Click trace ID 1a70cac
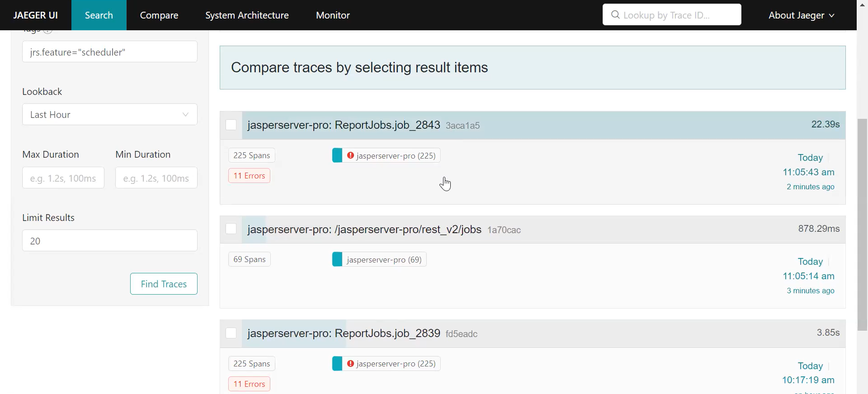Image resolution: width=868 pixels, height=394 pixels. (x=504, y=230)
